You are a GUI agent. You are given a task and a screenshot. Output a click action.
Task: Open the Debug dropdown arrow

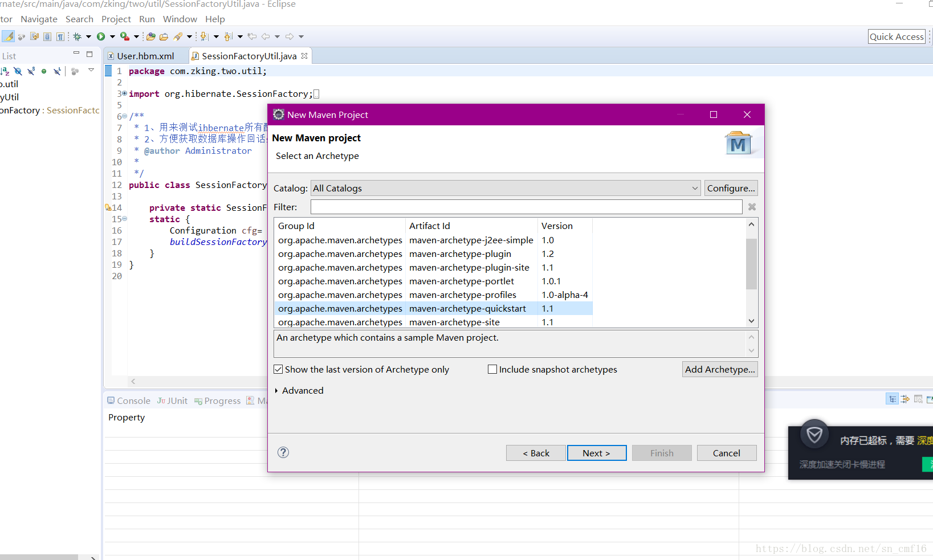pos(88,36)
